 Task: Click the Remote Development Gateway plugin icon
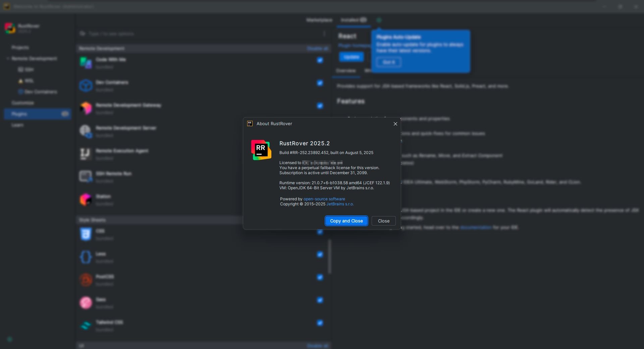pos(86,108)
